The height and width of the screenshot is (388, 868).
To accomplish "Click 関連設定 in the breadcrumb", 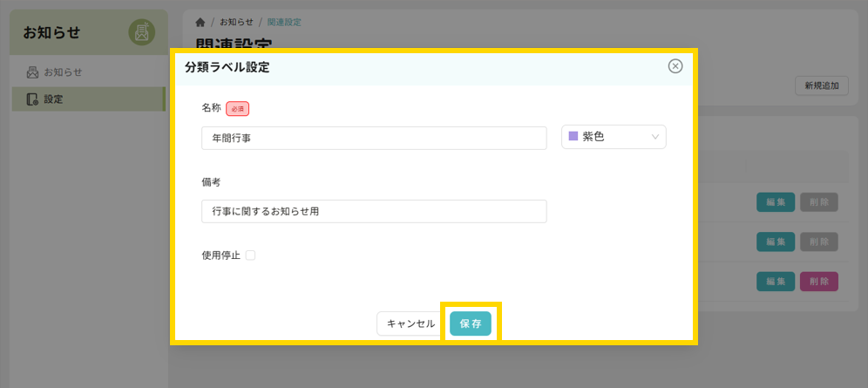I will tap(285, 22).
